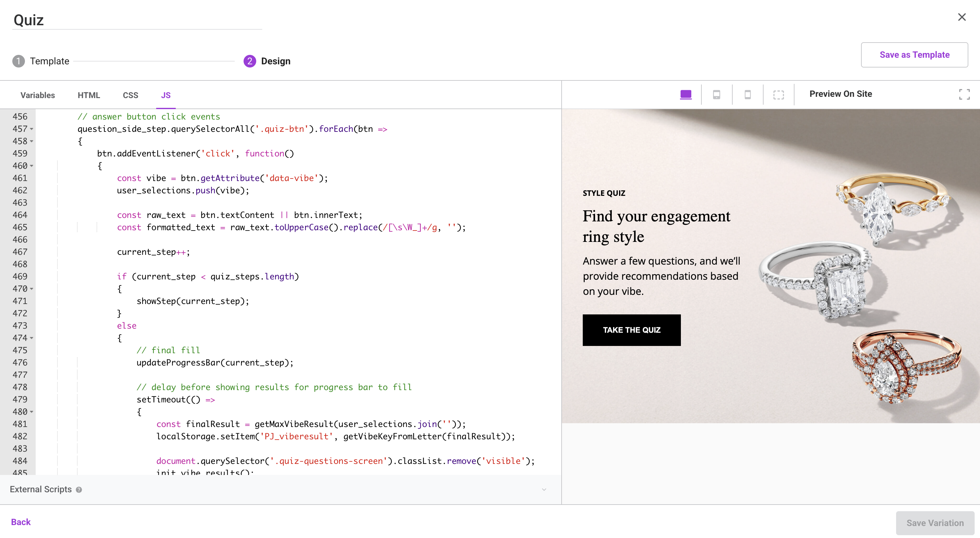This screenshot has height=538, width=980.
Task: Click Save as Template button
Action: coord(914,55)
